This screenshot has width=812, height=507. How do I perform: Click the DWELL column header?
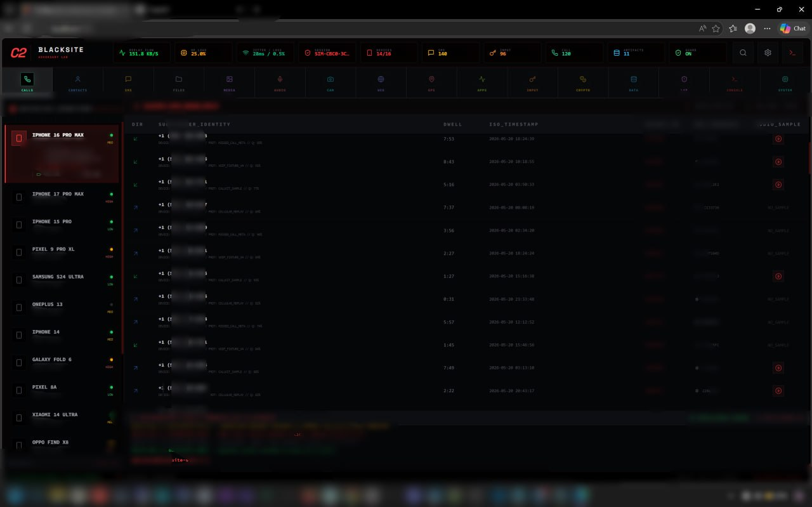452,124
